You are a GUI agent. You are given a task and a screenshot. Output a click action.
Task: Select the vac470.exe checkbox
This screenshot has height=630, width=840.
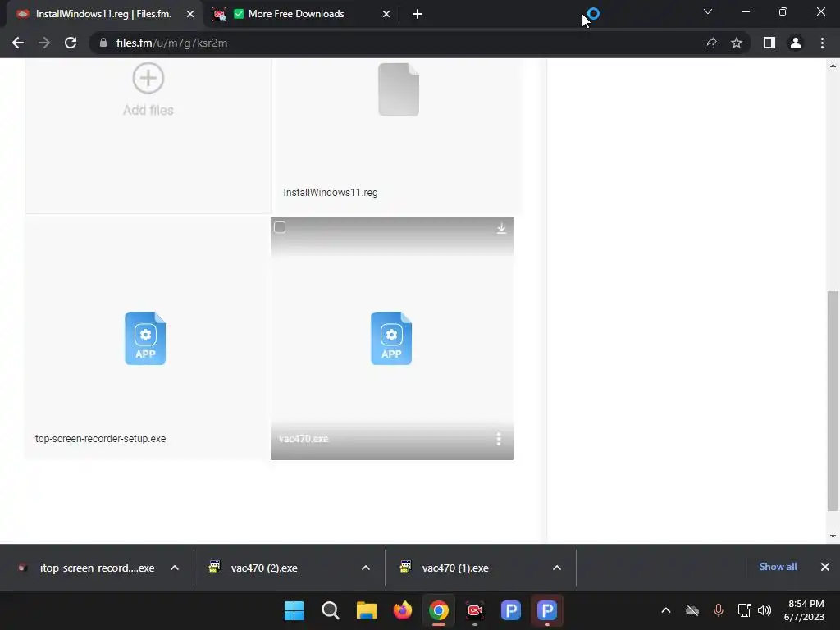click(280, 227)
